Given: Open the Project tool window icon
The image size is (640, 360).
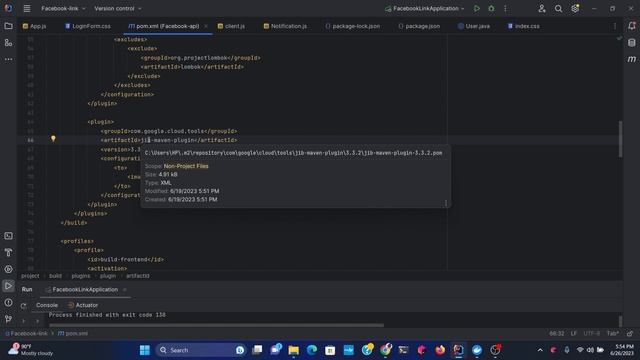Looking at the screenshot, I should (x=8, y=26).
